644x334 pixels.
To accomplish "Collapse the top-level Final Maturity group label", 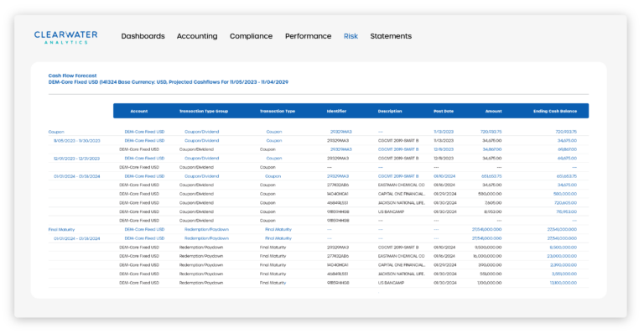I will [x=61, y=230].
